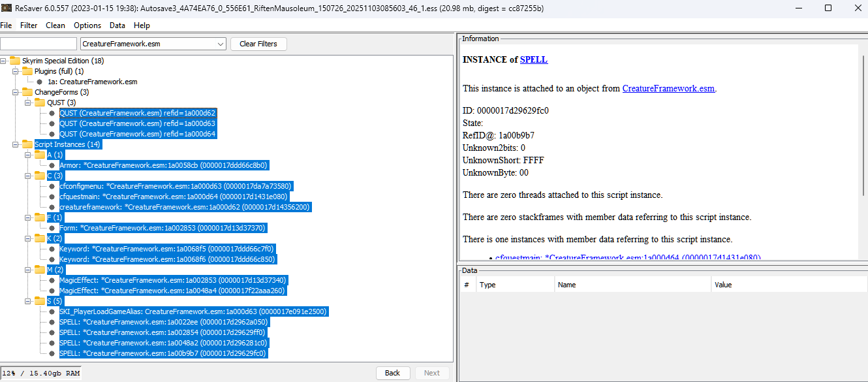Collapse the Script Instances node
Image resolution: width=868 pixels, height=382 pixels.
[x=16, y=144]
